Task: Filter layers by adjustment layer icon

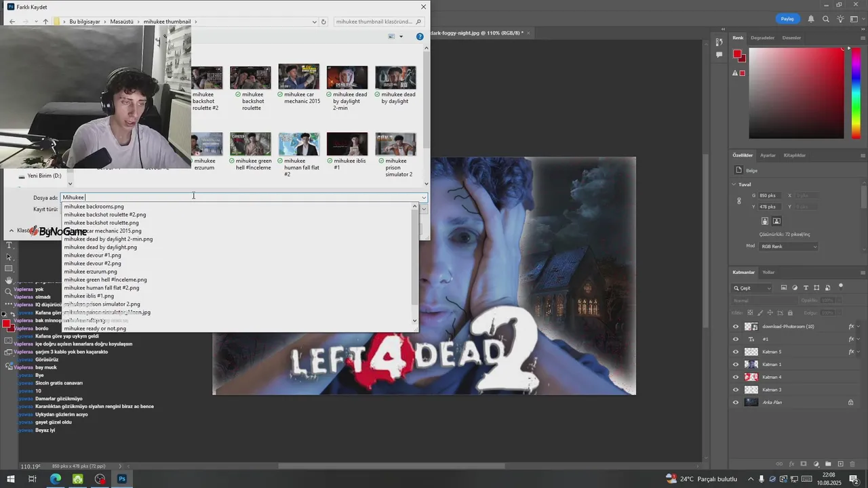Action: click(x=795, y=288)
